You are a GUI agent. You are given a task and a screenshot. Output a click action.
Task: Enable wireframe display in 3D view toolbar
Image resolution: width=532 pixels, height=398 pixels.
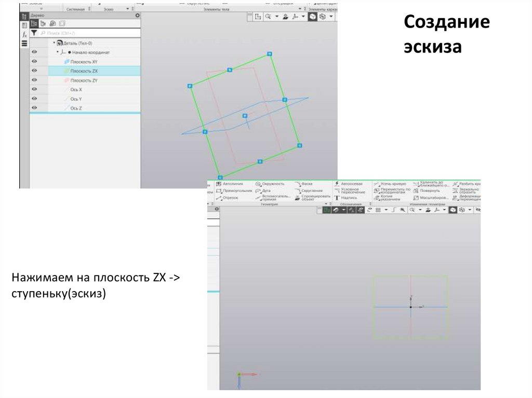(323, 17)
